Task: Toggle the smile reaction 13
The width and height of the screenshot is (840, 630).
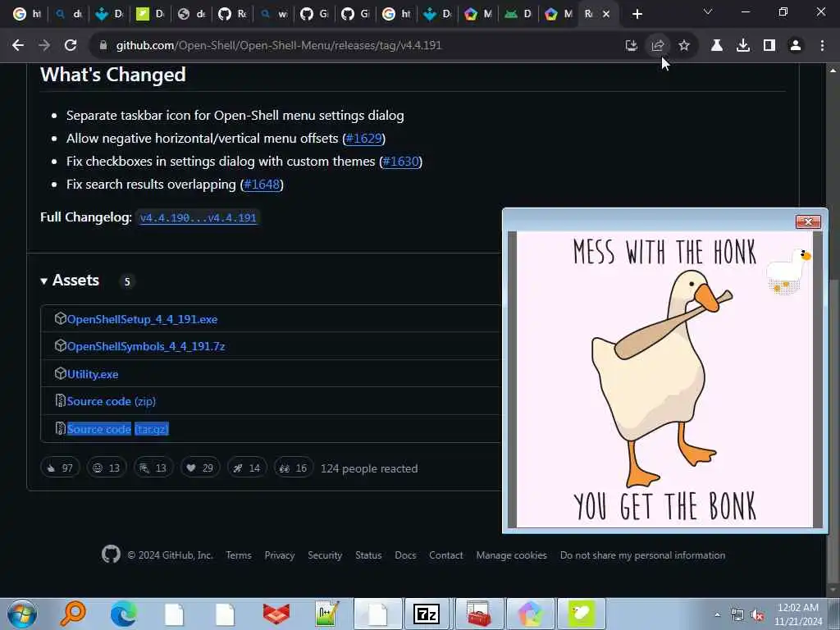Action: coord(107,468)
